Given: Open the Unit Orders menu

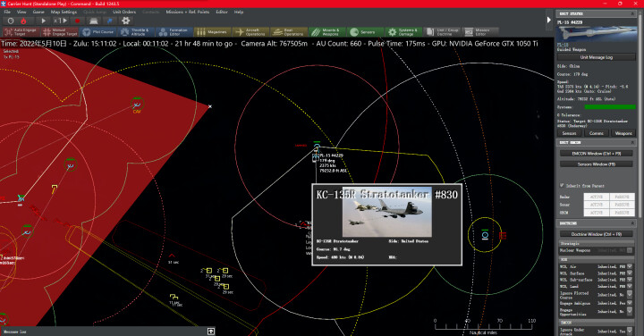Looking at the screenshot, I should (x=124, y=12).
